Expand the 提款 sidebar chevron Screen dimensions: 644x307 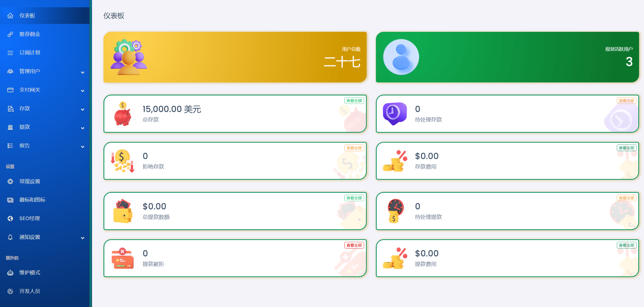point(83,128)
